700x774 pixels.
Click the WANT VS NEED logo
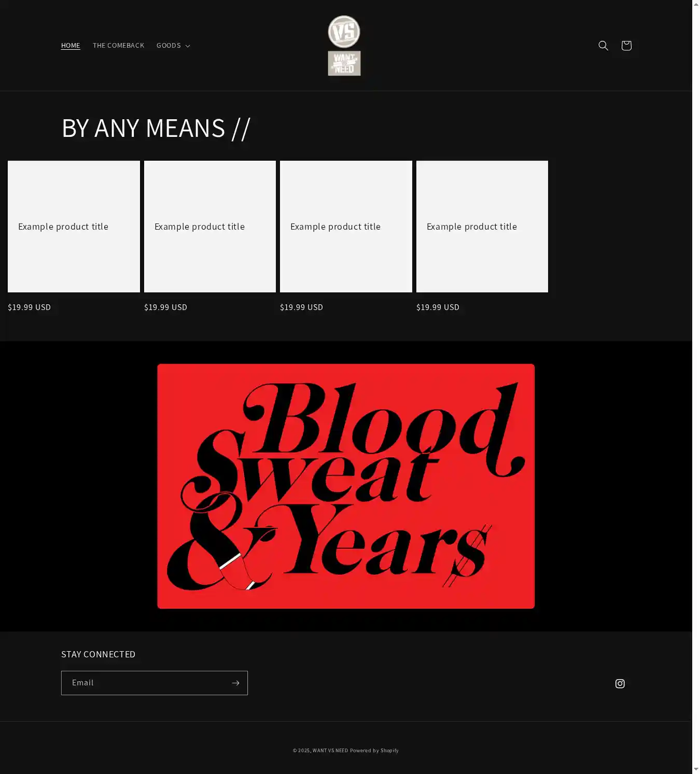pos(344,46)
